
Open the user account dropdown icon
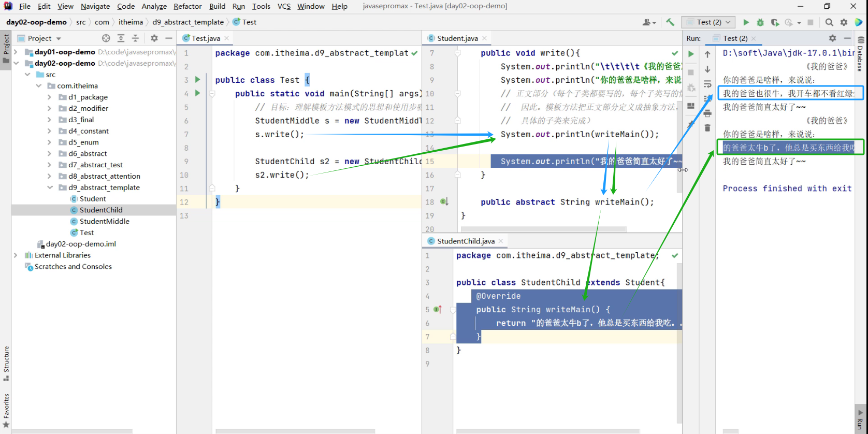[649, 22]
